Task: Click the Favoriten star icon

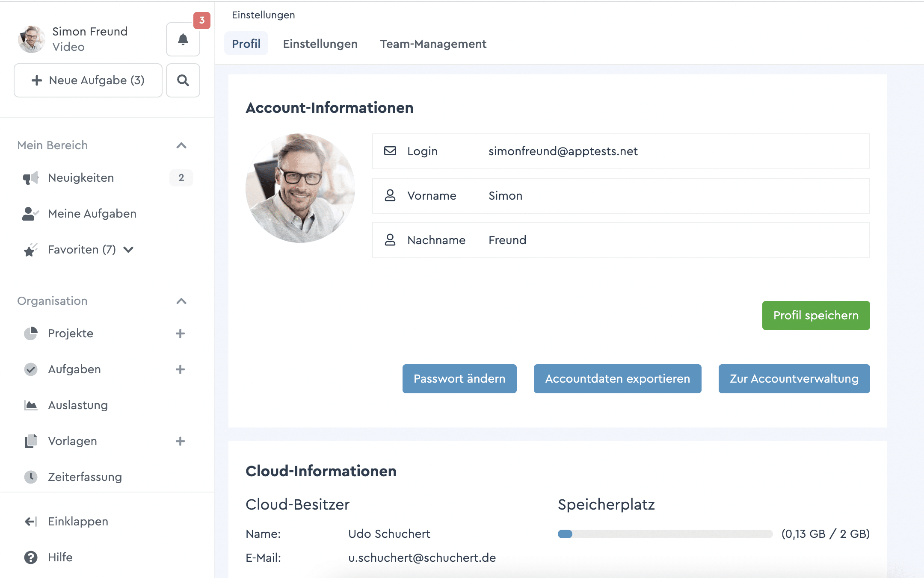Action: tap(30, 250)
